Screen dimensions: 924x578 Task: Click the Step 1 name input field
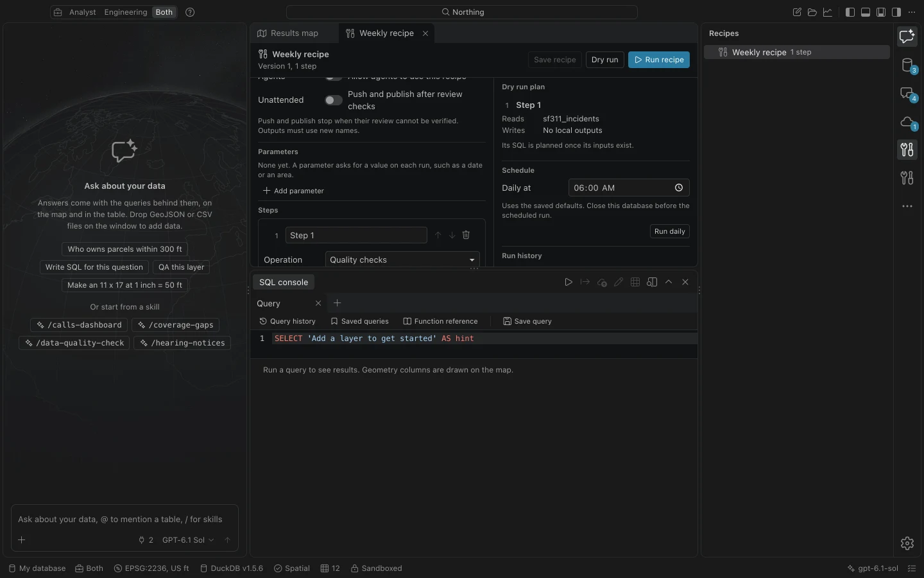point(356,235)
